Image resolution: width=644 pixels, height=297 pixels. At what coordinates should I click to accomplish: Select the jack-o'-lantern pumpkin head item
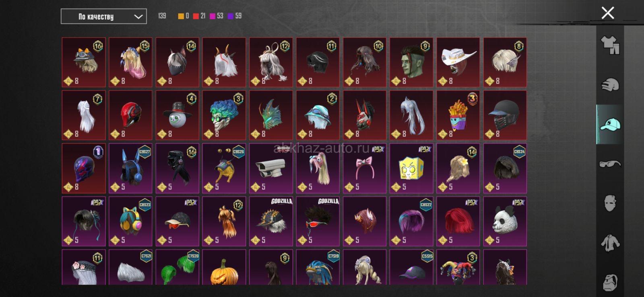[224, 267]
